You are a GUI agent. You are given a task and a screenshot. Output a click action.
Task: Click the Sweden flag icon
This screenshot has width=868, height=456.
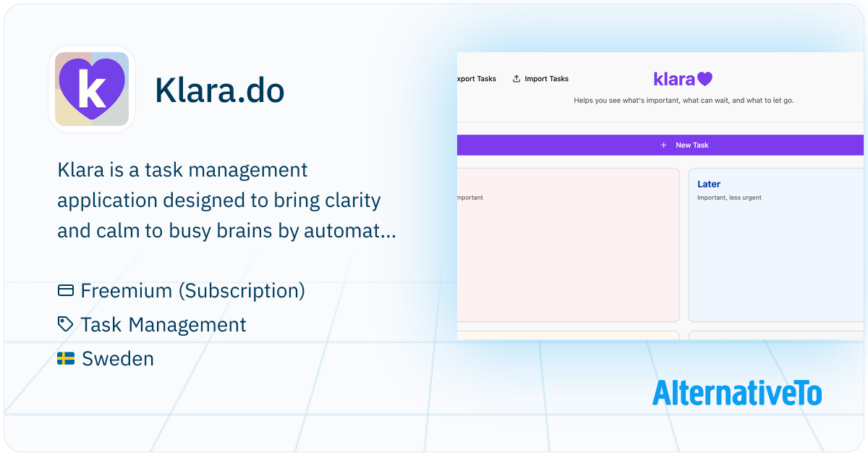tap(66, 358)
